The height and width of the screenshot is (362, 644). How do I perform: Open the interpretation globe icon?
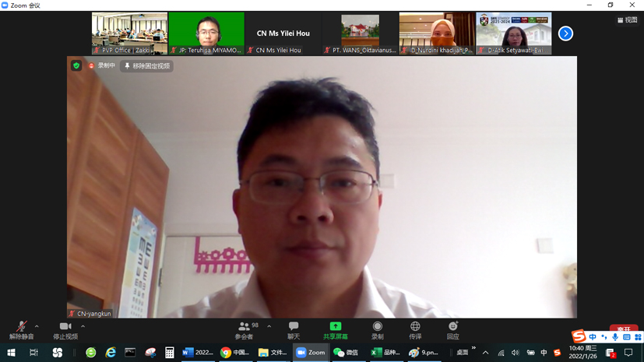click(415, 330)
